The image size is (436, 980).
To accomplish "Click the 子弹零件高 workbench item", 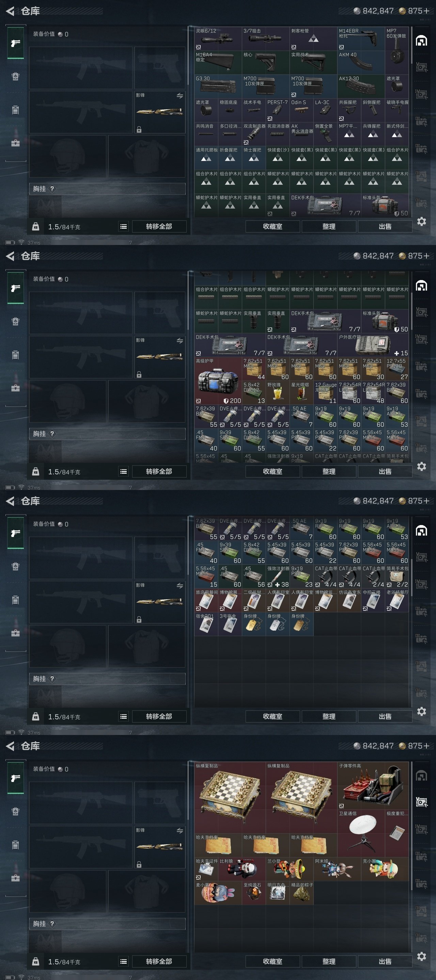I will 373,785.
